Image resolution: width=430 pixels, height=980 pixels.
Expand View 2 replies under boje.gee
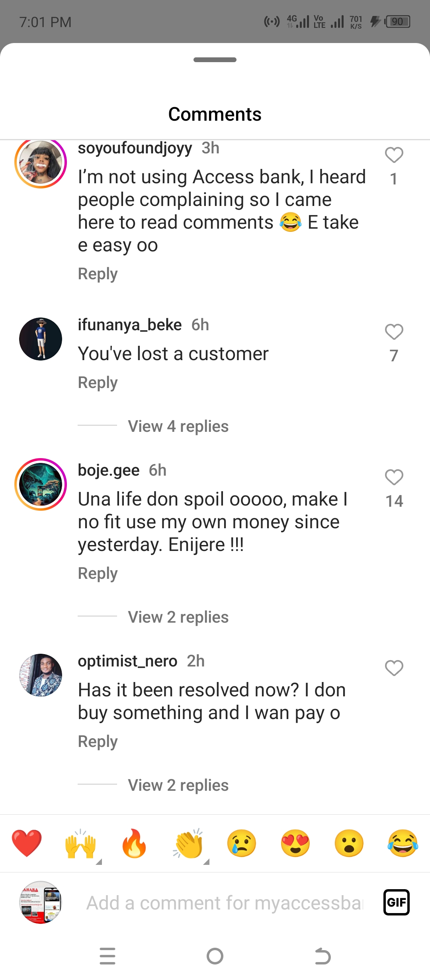point(178,617)
